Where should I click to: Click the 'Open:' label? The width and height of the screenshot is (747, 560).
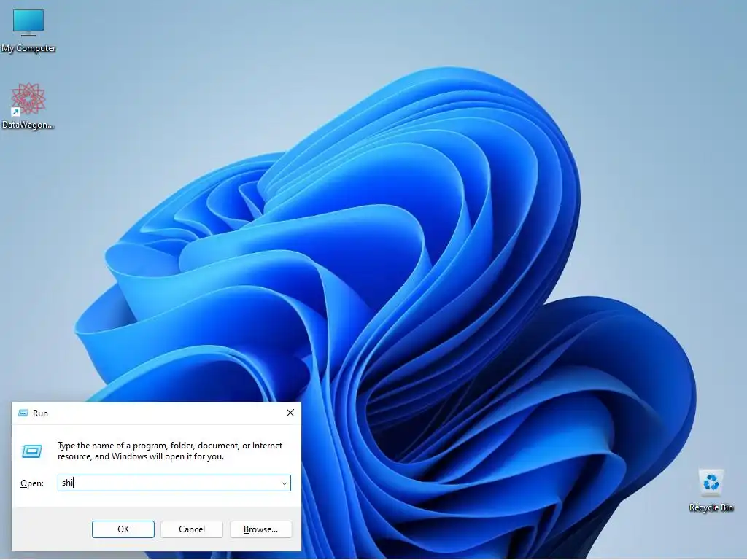[32, 483]
